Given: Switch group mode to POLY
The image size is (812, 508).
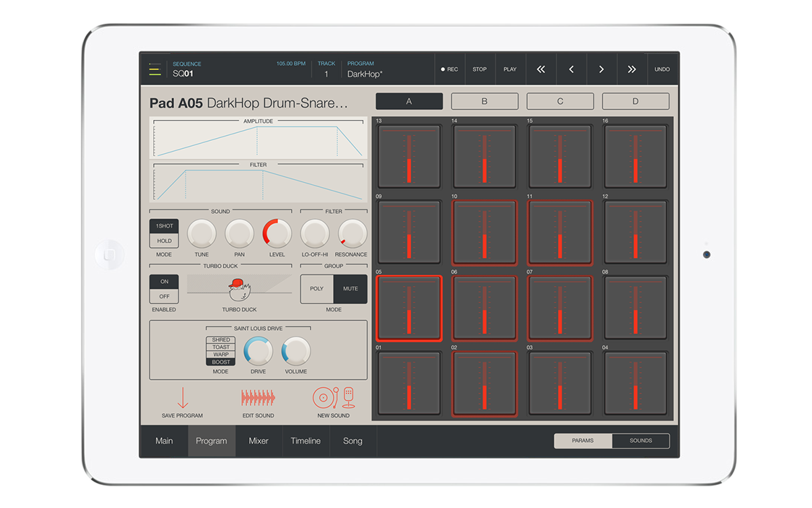Looking at the screenshot, I should (x=317, y=289).
